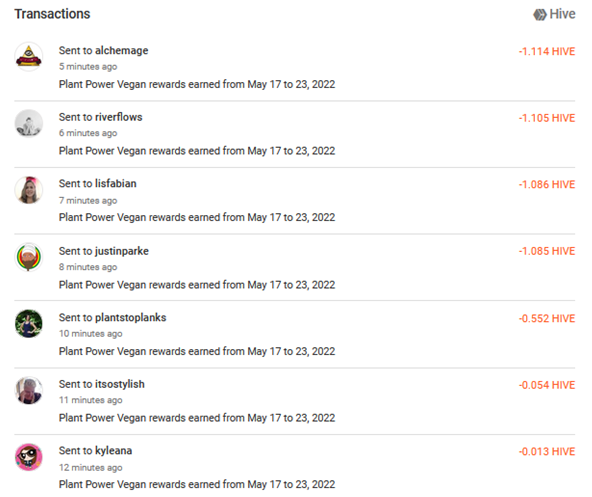Click kyleana's pink cartoon avatar
The height and width of the screenshot is (497, 592).
pyautogui.click(x=29, y=457)
